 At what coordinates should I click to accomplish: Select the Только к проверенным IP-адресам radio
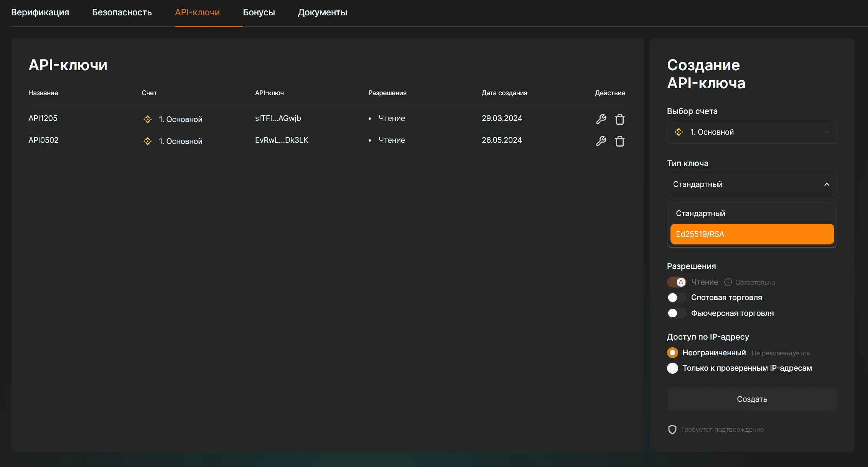point(672,368)
